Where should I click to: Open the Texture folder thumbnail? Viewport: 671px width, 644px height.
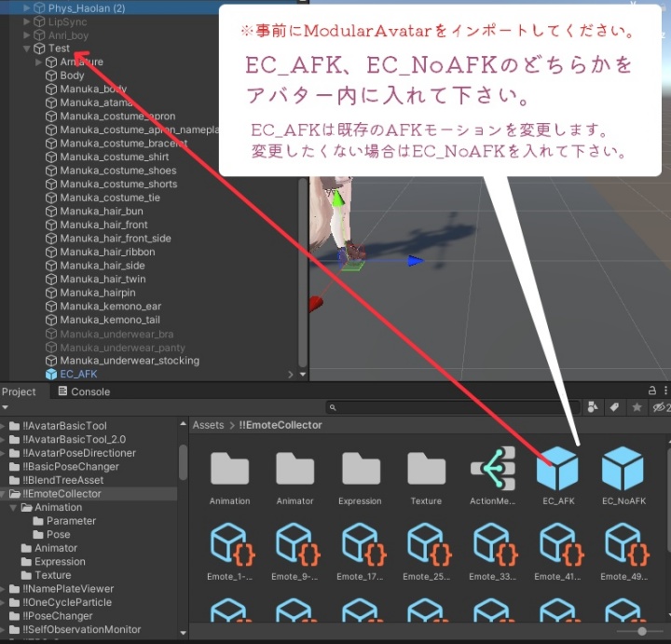click(x=426, y=469)
